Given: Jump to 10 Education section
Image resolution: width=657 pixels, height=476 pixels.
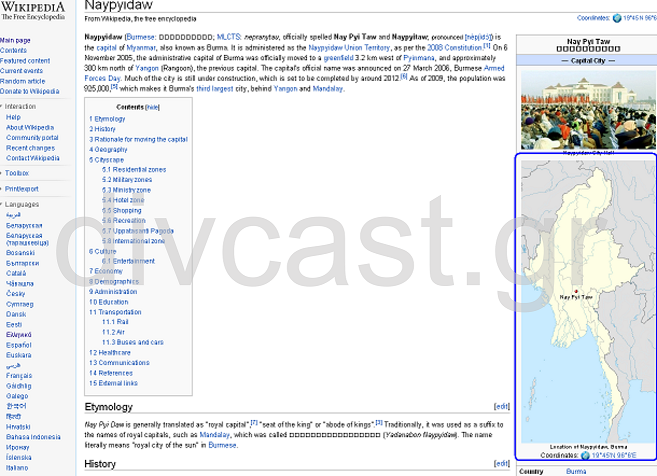Looking at the screenshot, I should (109, 302).
